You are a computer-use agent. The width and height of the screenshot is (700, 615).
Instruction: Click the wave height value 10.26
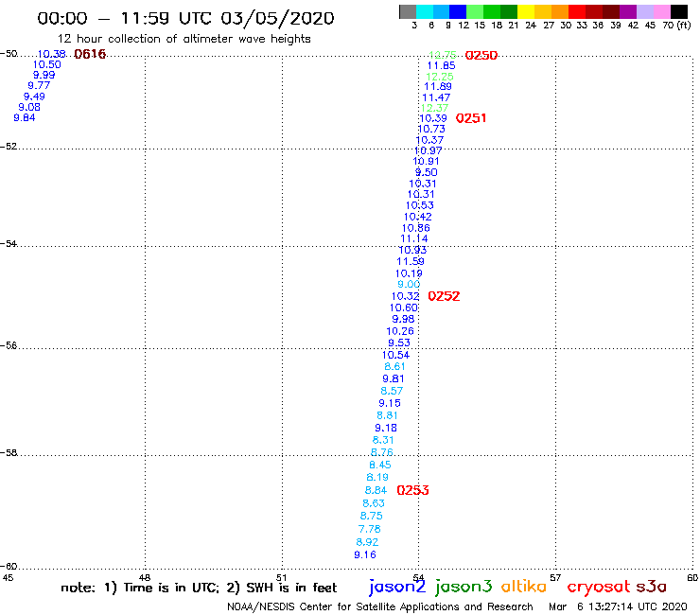click(x=400, y=331)
